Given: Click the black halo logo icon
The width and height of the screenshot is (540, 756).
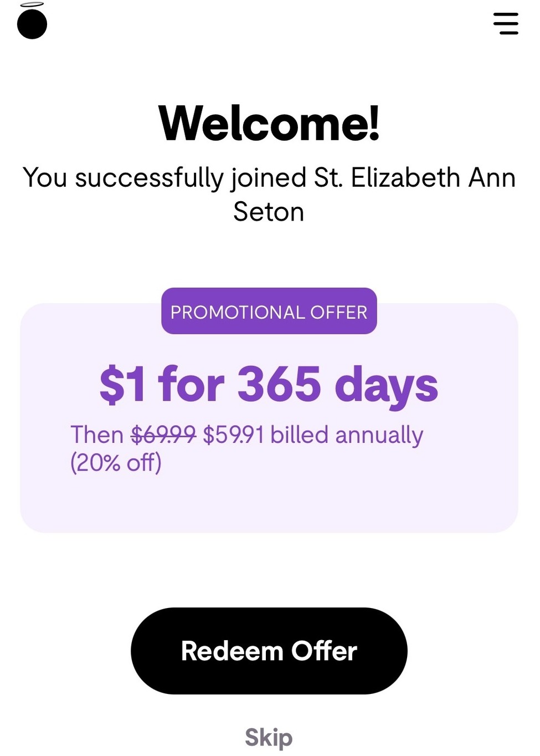Looking at the screenshot, I should 32,22.
